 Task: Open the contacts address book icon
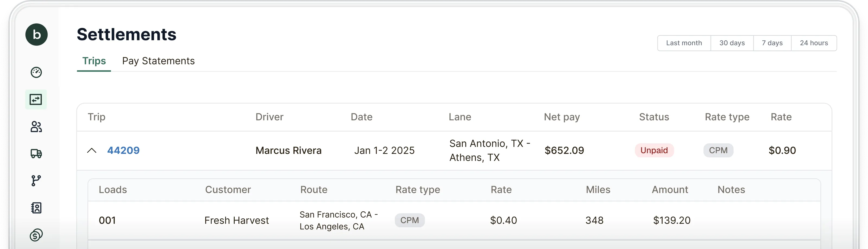point(36,208)
